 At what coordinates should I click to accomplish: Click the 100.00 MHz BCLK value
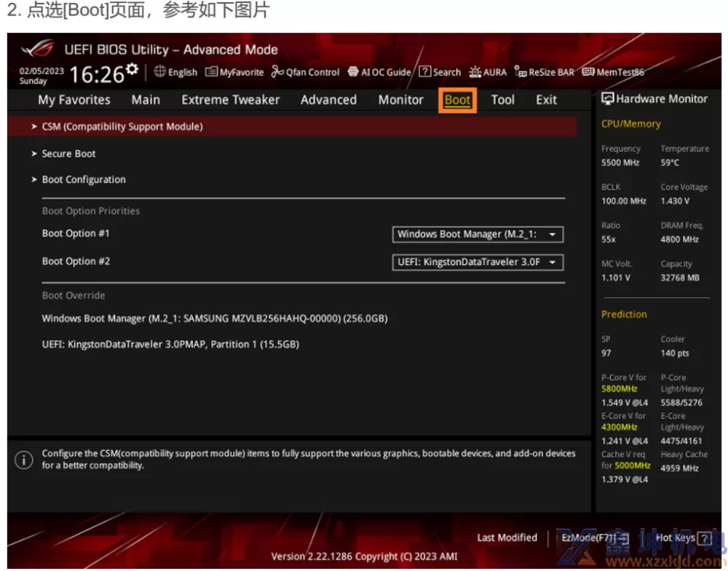(x=624, y=201)
